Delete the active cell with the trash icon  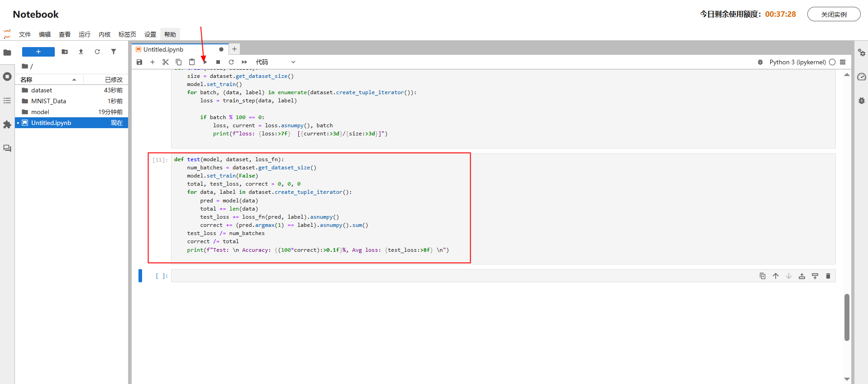click(x=828, y=276)
